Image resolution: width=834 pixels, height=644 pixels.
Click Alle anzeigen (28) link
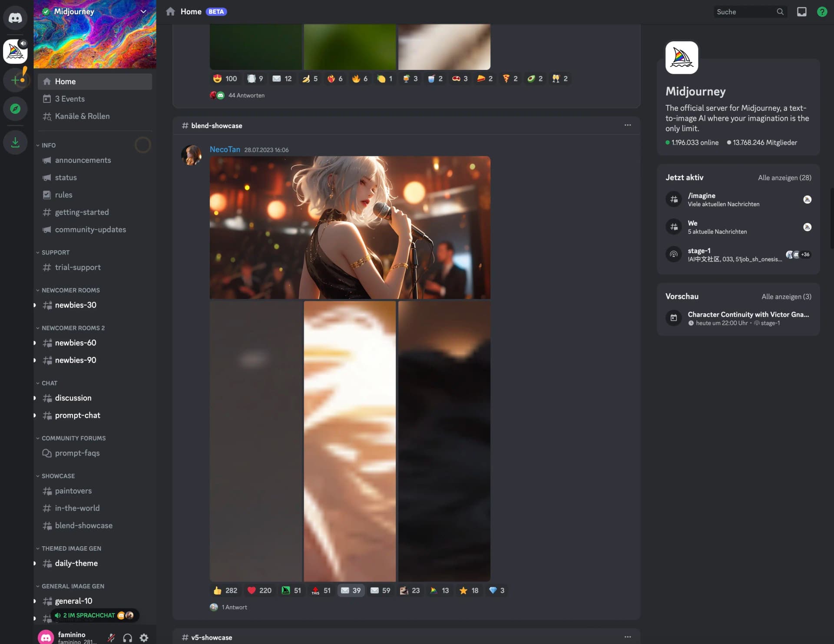pos(784,178)
